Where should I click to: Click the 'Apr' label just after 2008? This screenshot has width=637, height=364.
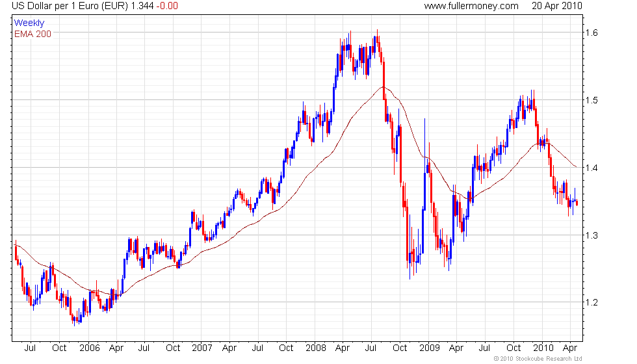343,348
